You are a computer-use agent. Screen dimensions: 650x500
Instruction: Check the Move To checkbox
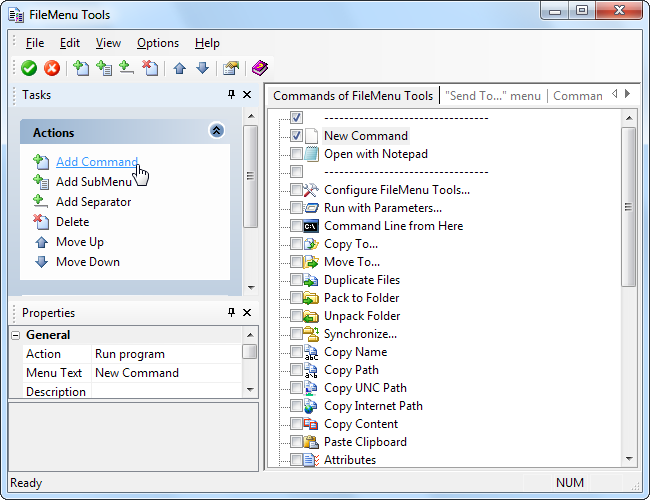296,262
